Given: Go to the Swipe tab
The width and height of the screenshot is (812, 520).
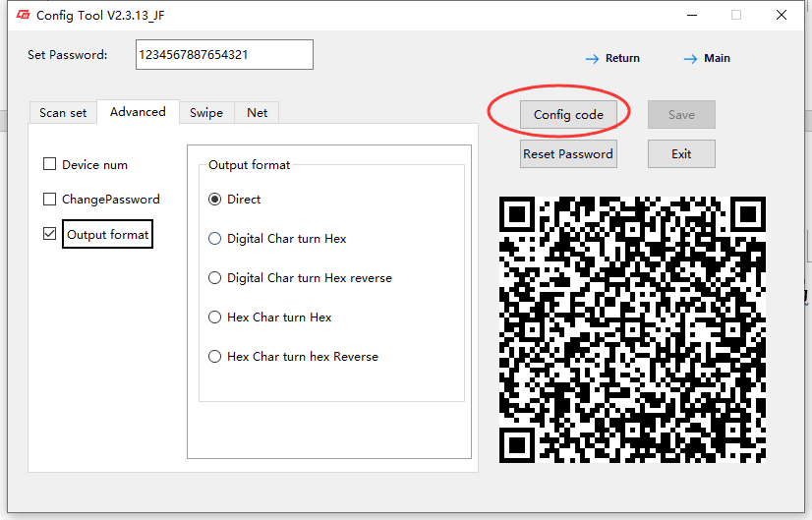Looking at the screenshot, I should [206, 113].
